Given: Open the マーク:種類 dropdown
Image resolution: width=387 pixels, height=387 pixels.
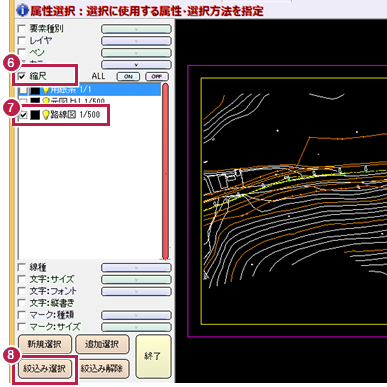Looking at the screenshot, I should click(136, 315).
